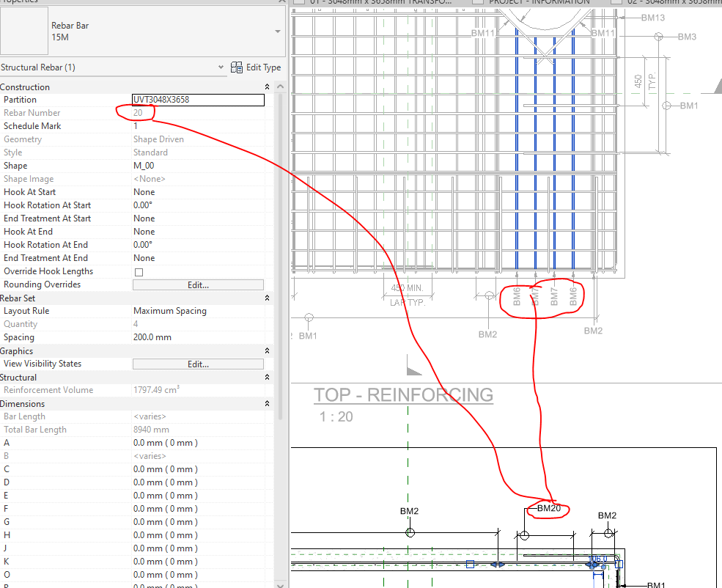This screenshot has width=722, height=588.
Task: Click the dimension F value field
Action: 198,509
